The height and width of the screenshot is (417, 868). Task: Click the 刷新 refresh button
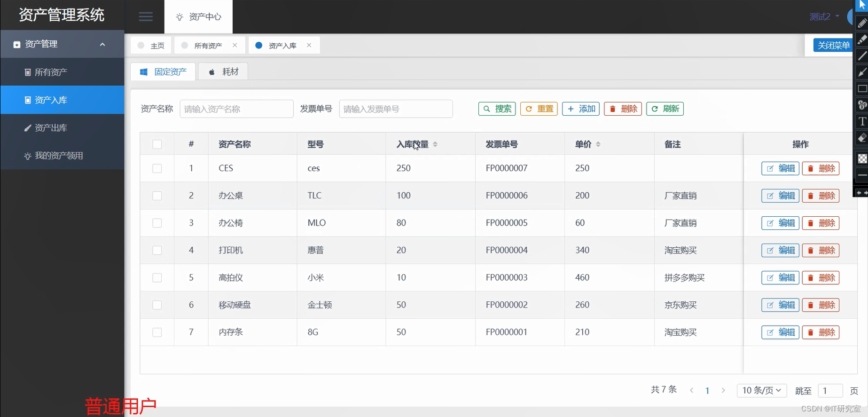[665, 109]
